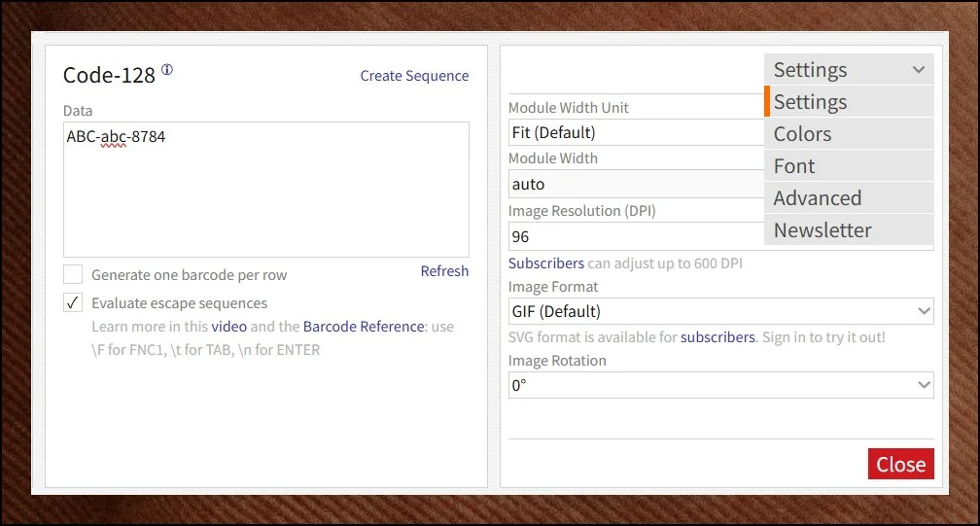This screenshot has height=526, width=980.
Task: Open the Module Width Unit dropdown
Action: (x=636, y=132)
